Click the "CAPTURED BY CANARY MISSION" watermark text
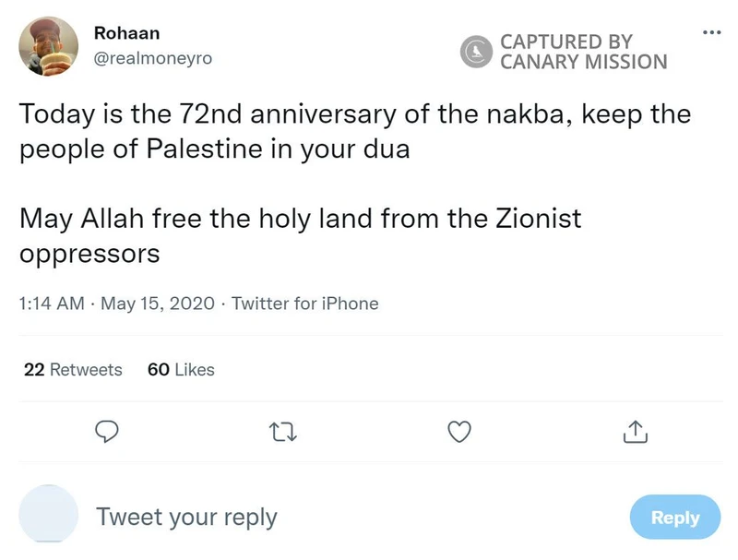The width and height of the screenshot is (738, 560). [x=583, y=52]
